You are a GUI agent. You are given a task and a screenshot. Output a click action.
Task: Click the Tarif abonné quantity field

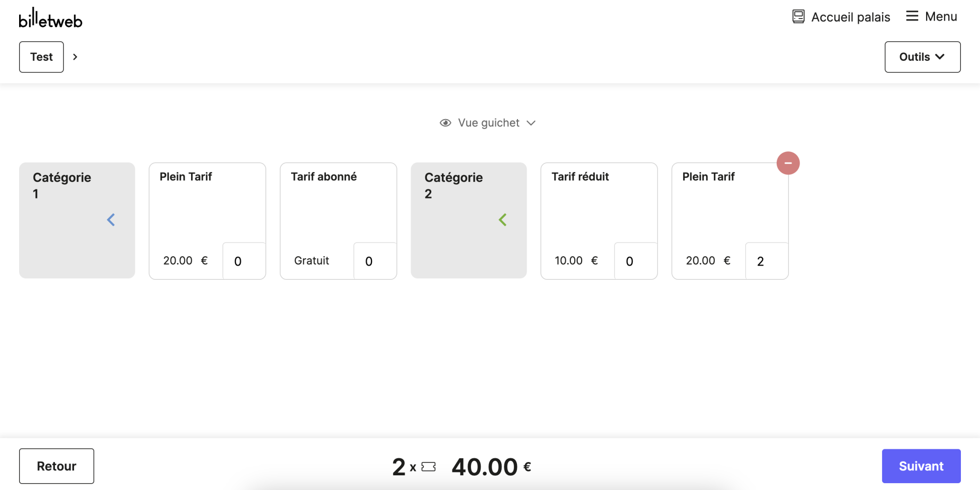[x=375, y=261]
